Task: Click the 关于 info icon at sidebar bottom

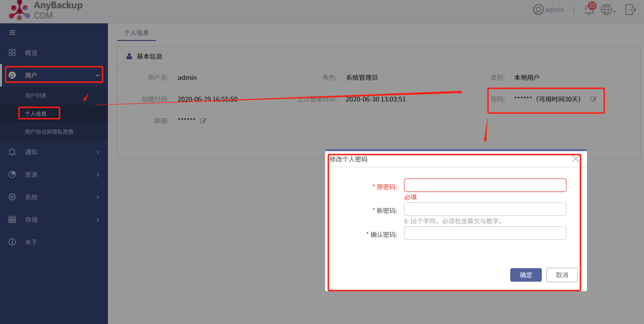Action: [12, 242]
